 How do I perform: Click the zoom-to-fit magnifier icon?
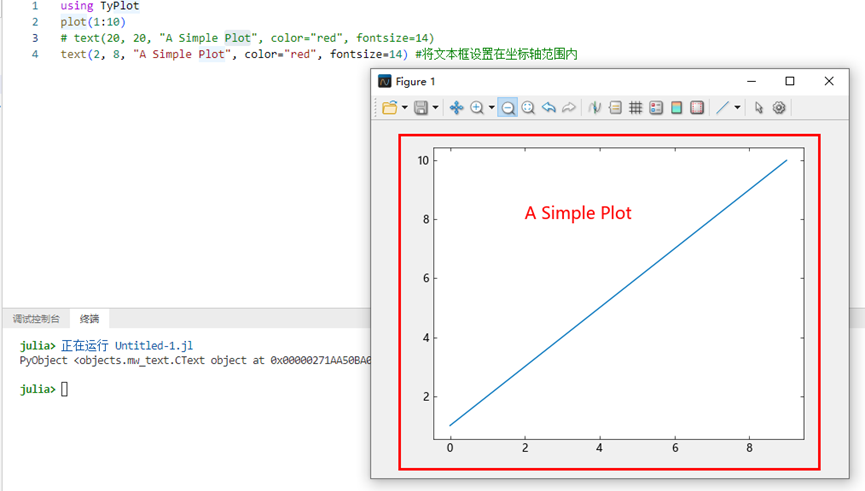528,108
